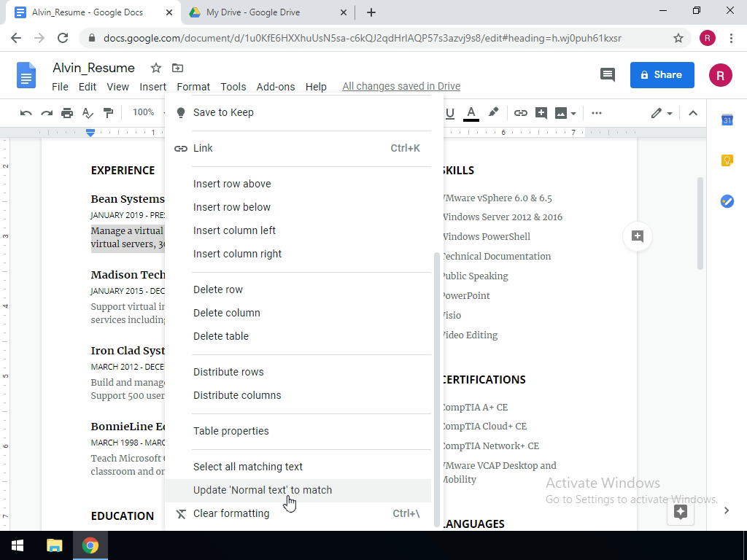
Task: Open the Insert menu
Action: [x=152, y=87]
